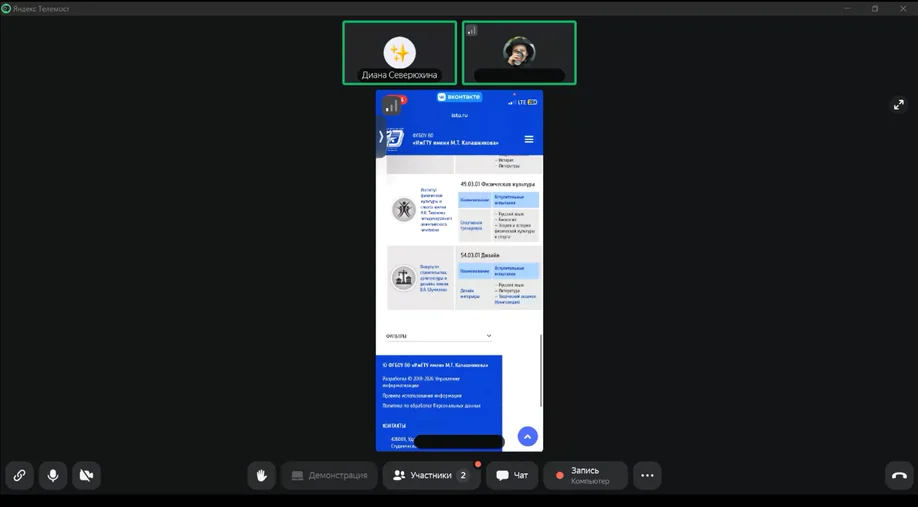Click the 'Спортивная тренировка' program link

[x=471, y=225]
